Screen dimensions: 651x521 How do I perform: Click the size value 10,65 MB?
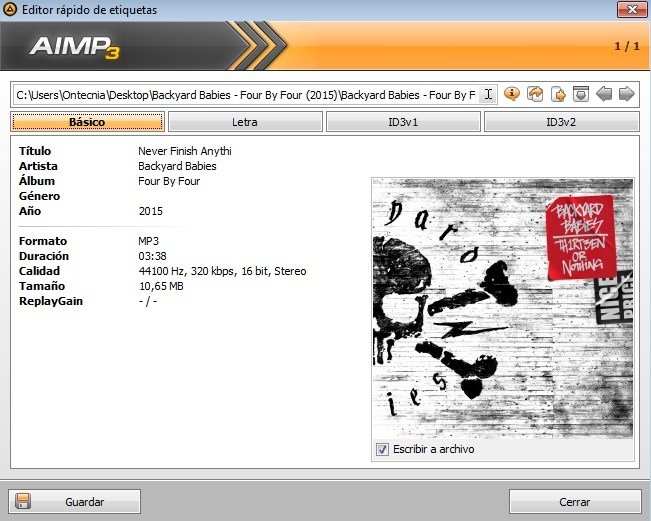pos(161,286)
